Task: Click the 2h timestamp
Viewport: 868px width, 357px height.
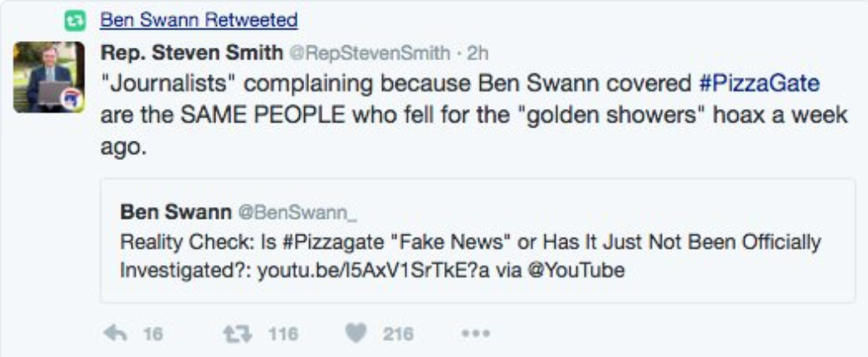Action: [x=478, y=54]
